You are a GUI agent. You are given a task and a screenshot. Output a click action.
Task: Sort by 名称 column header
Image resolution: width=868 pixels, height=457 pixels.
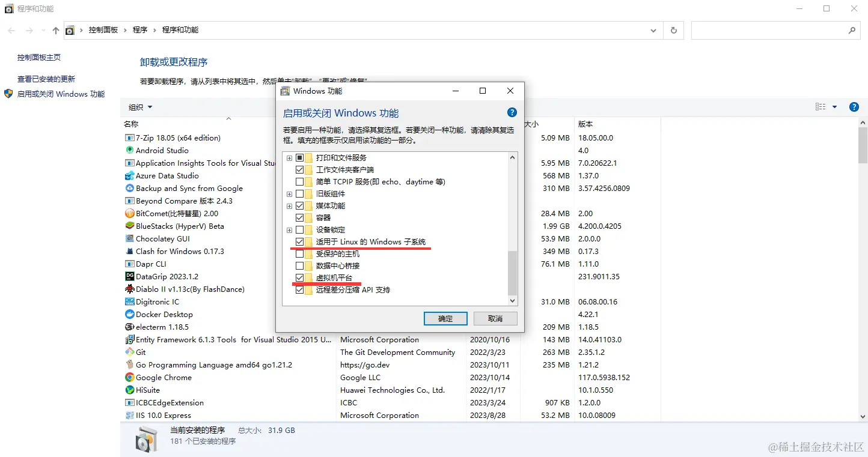(x=228, y=124)
